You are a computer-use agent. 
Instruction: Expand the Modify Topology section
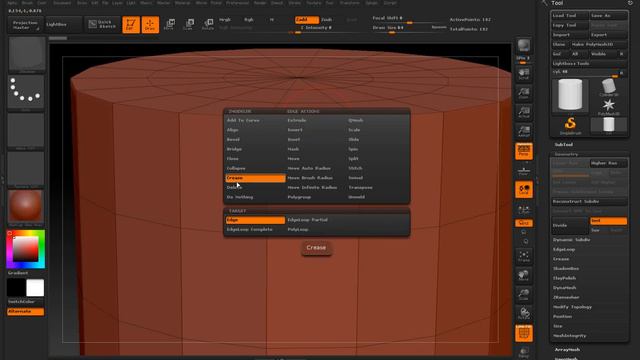(x=572, y=307)
